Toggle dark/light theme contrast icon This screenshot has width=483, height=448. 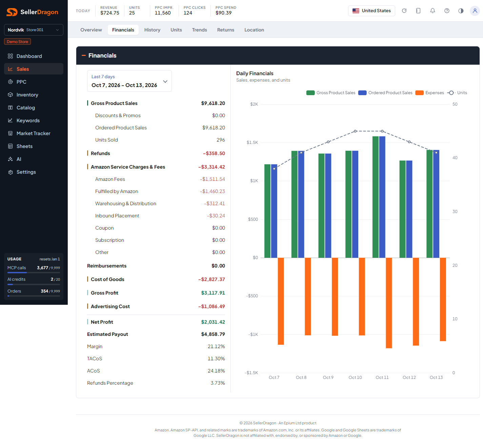click(x=461, y=11)
